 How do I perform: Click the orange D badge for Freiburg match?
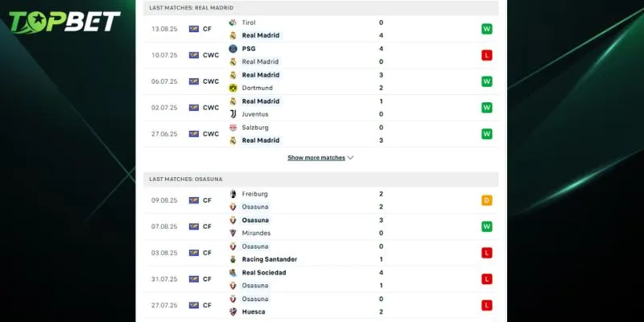(x=486, y=200)
